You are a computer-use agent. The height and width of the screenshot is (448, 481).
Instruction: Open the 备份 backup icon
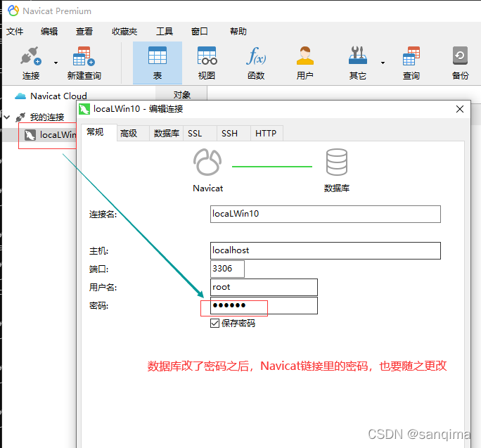(x=460, y=56)
